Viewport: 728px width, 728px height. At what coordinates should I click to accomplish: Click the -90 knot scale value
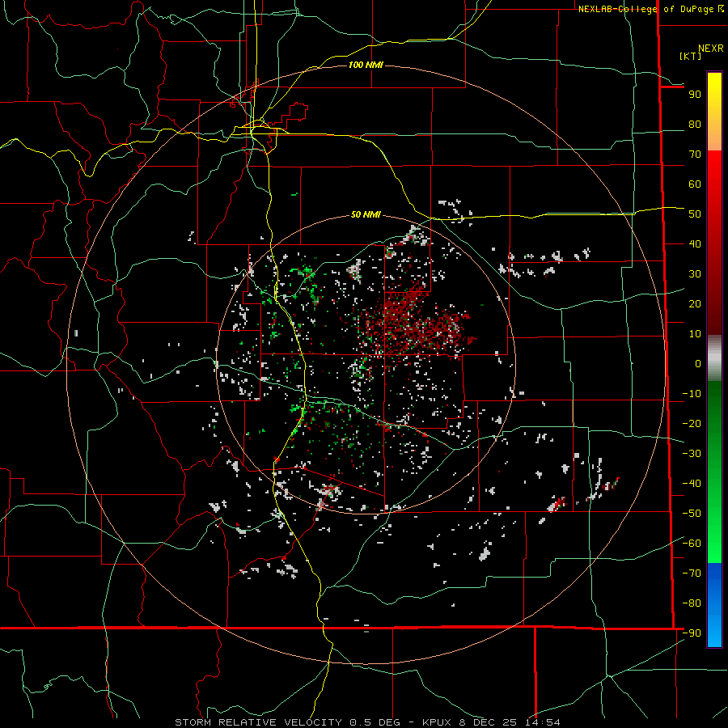[692, 633]
